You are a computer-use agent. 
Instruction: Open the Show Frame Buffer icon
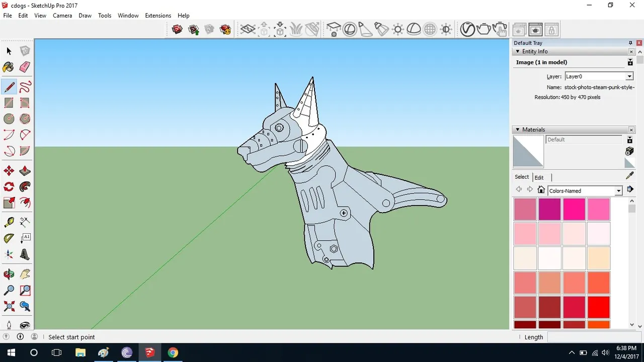pyautogui.click(x=535, y=30)
